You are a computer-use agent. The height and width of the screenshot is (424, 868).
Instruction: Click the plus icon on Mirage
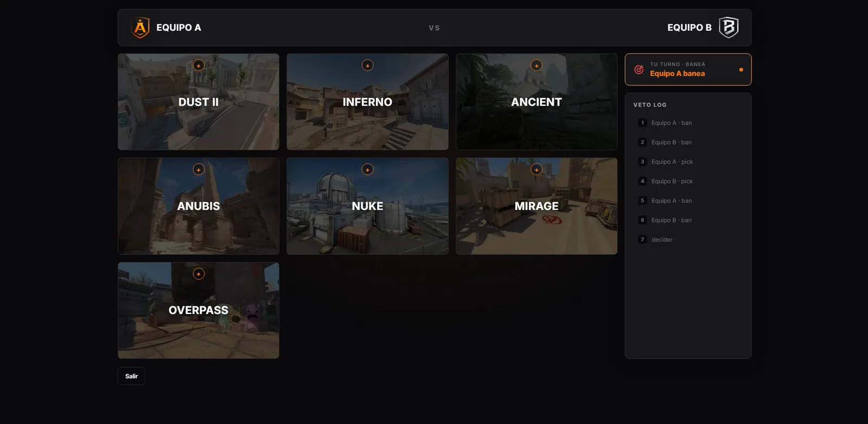pyautogui.click(x=537, y=170)
